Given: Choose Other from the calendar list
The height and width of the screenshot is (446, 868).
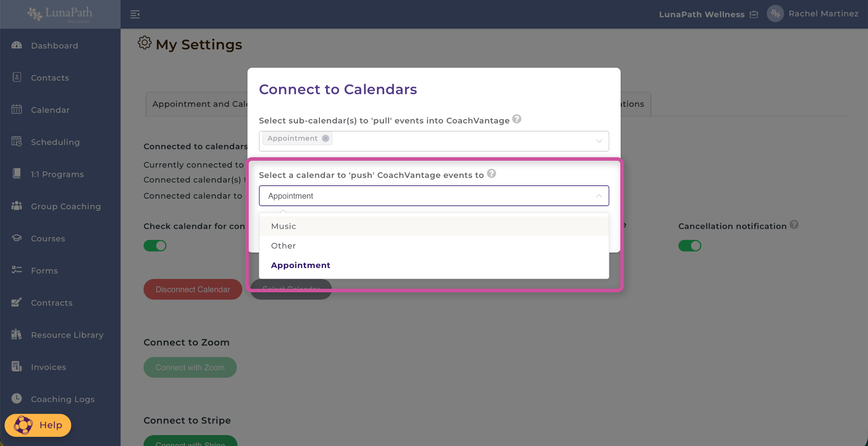Looking at the screenshot, I should pyautogui.click(x=283, y=246).
